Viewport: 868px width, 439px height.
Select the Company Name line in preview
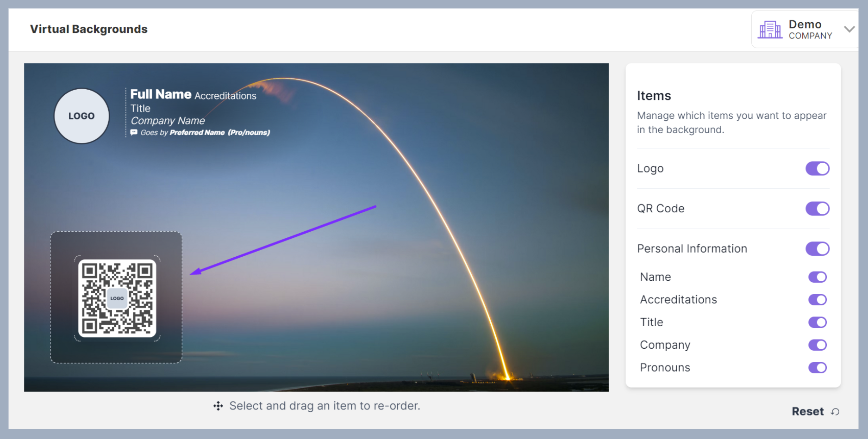(168, 121)
